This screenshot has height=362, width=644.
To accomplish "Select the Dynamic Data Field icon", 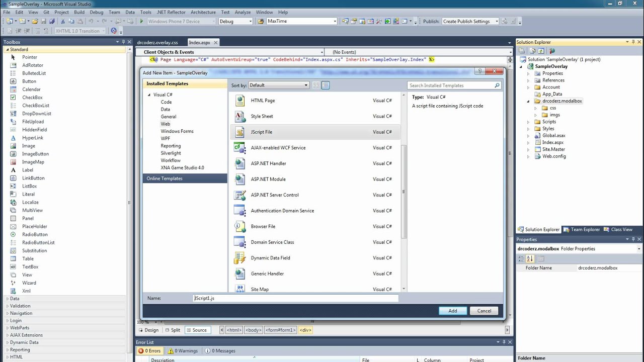I will pyautogui.click(x=240, y=258).
